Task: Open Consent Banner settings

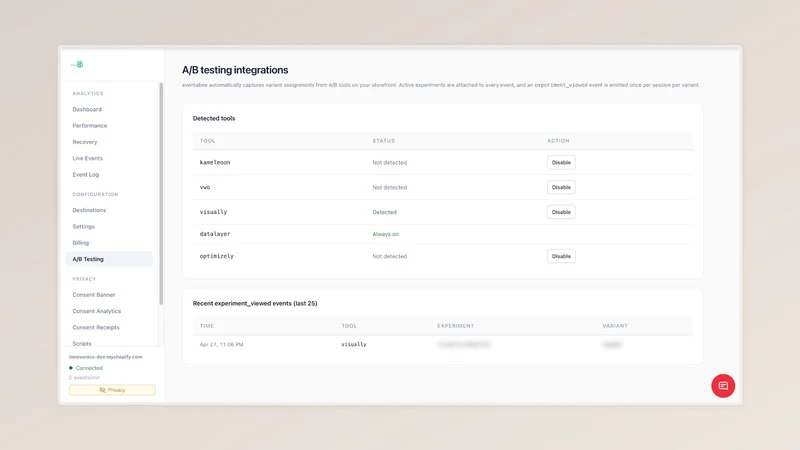Action: coord(93,295)
